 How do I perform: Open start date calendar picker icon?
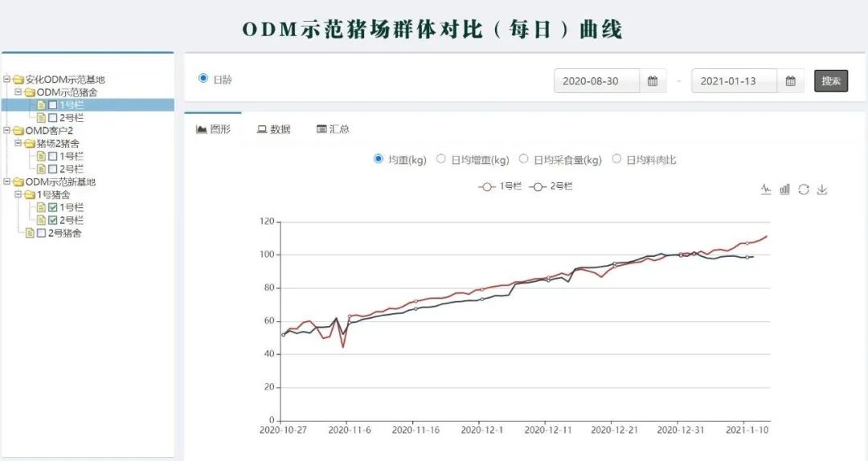(x=653, y=81)
